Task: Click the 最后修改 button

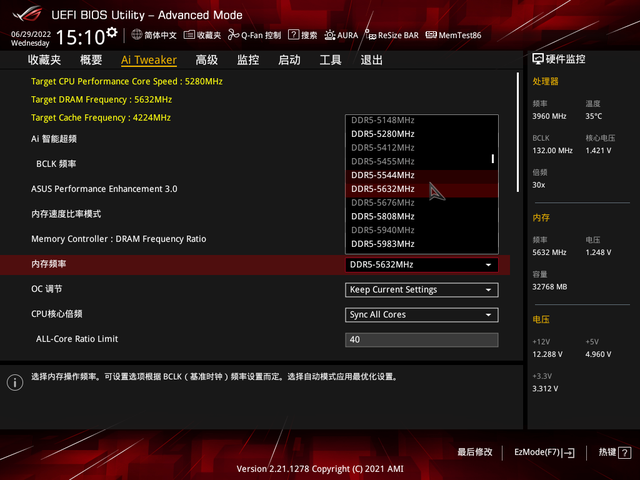Action: (x=475, y=452)
